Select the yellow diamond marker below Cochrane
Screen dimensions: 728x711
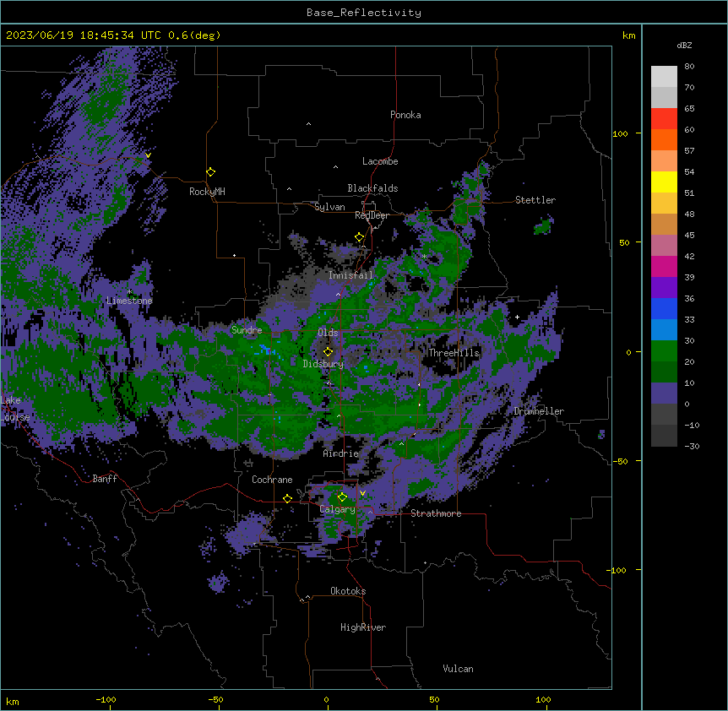click(x=287, y=498)
